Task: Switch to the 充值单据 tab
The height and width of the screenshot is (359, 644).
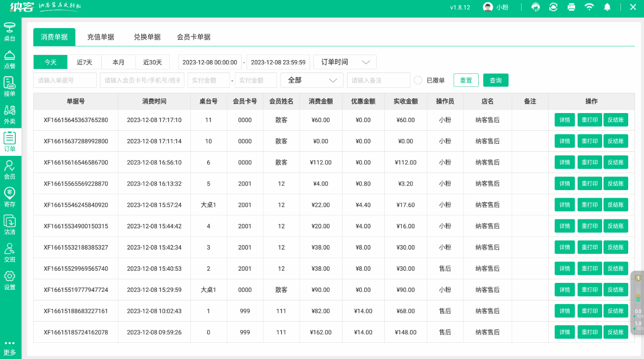Action: tap(101, 37)
